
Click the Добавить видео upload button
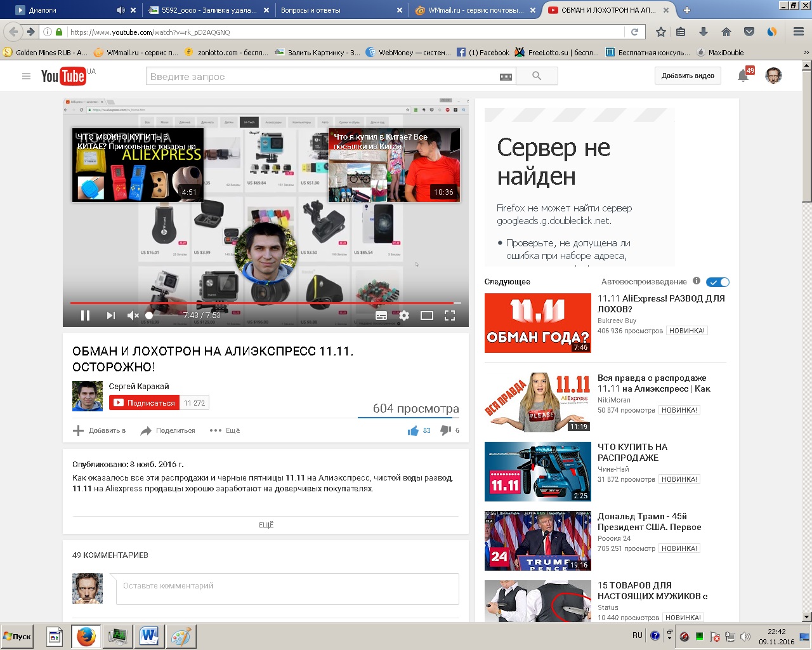688,76
